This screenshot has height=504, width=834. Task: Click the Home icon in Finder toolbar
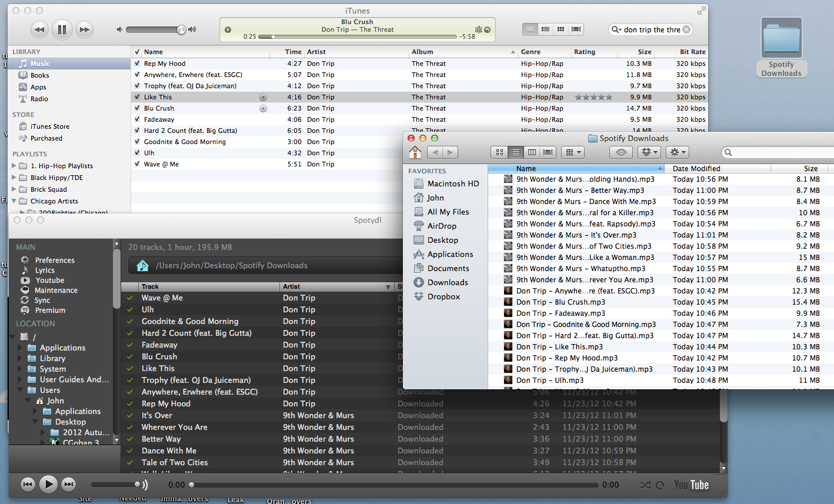click(415, 152)
